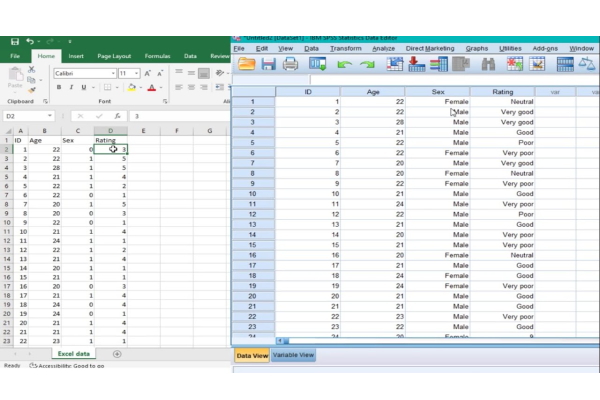
Task: Open SPSS Transform menu
Action: coord(346,49)
